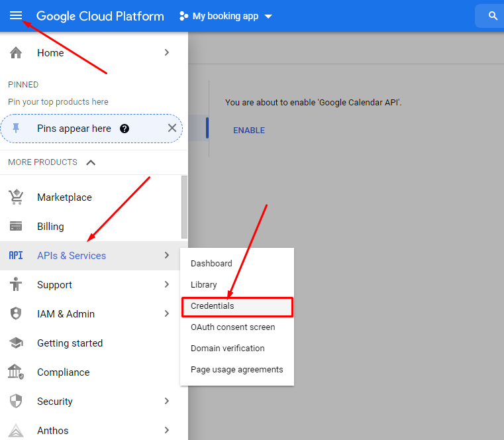Viewport: 504px width, 440px height.
Task: Open OAuth consent screen
Action: click(237, 327)
